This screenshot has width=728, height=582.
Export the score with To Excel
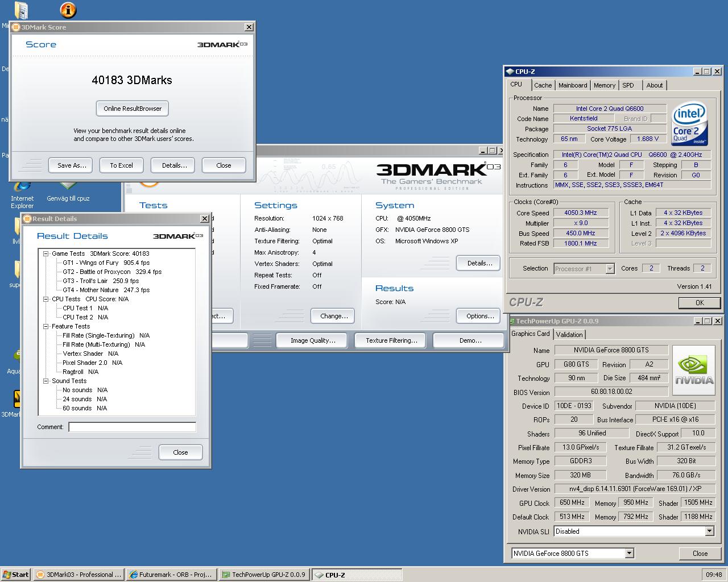pyautogui.click(x=122, y=165)
